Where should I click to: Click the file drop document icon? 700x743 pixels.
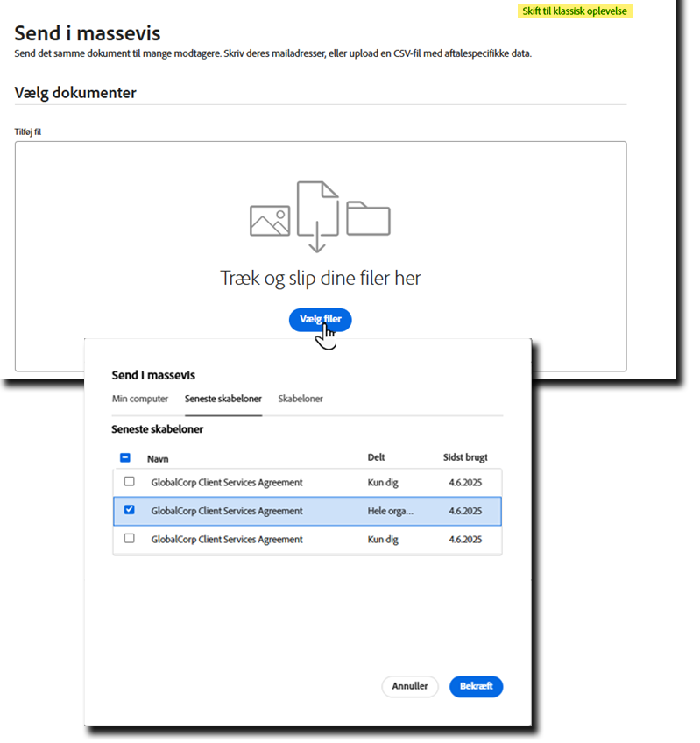[x=317, y=216]
